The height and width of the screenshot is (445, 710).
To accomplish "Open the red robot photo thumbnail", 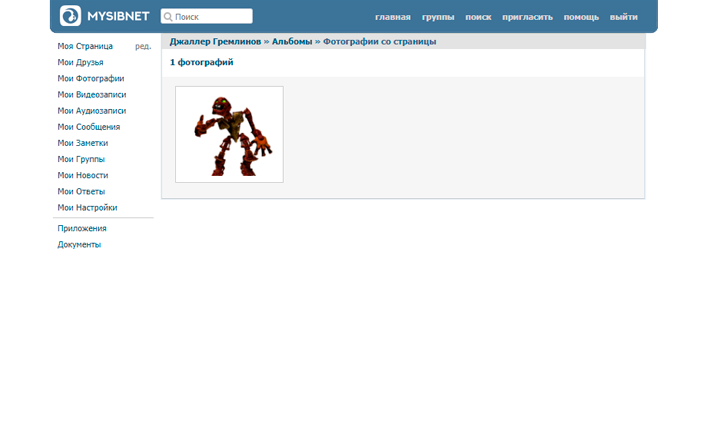I will [229, 134].
